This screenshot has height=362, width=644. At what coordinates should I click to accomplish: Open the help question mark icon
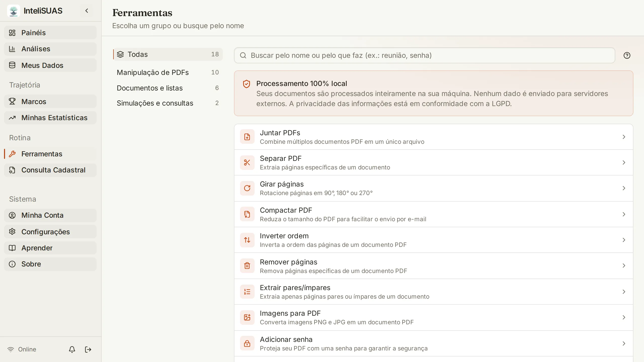click(x=627, y=55)
